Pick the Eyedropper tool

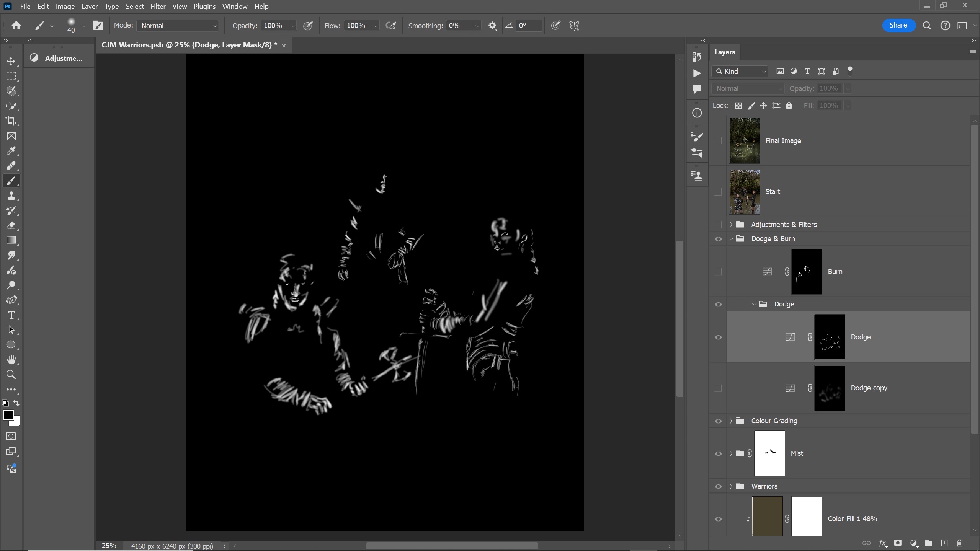[11, 151]
